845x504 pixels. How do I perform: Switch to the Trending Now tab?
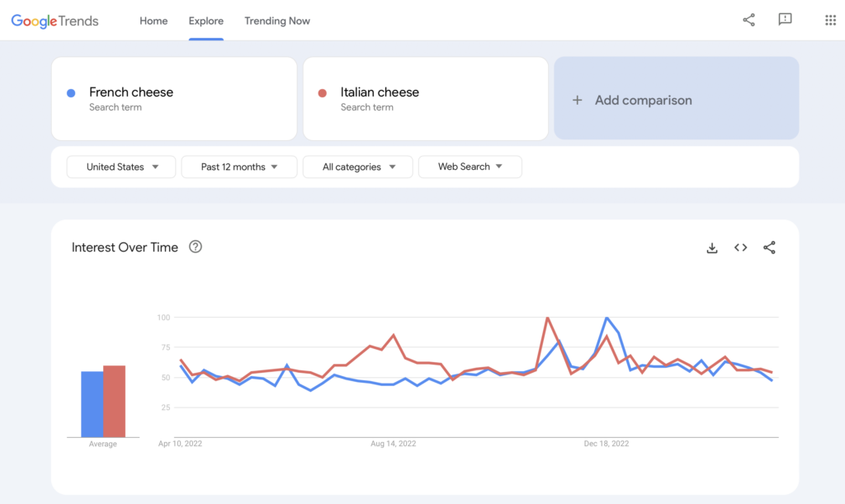point(277,21)
